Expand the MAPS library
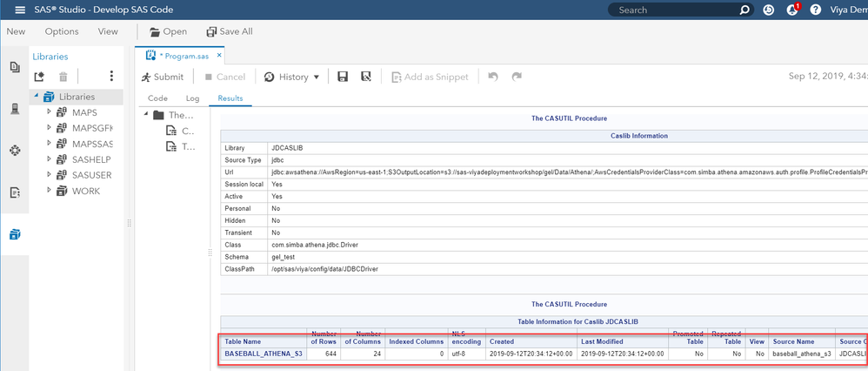Viewport: 868px width, 371px height. pyautogui.click(x=50, y=112)
